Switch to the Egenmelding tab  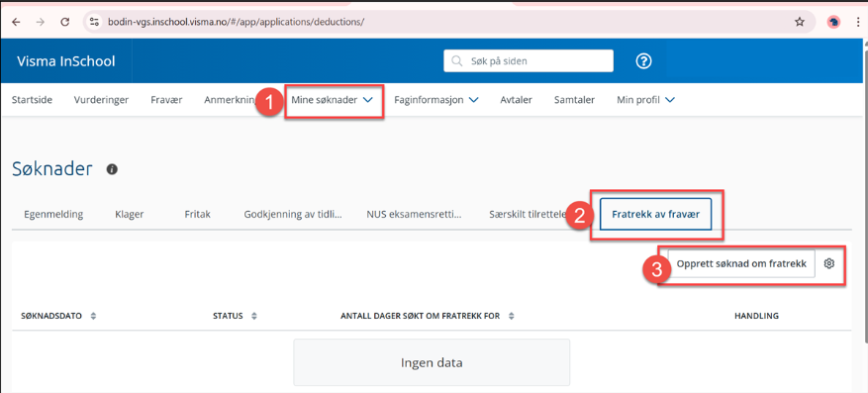click(x=53, y=214)
